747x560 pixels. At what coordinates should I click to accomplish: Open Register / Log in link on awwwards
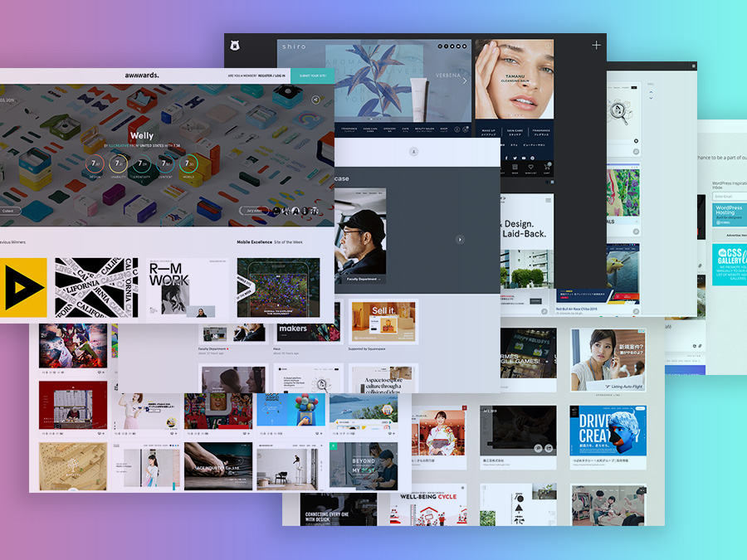tap(271, 75)
